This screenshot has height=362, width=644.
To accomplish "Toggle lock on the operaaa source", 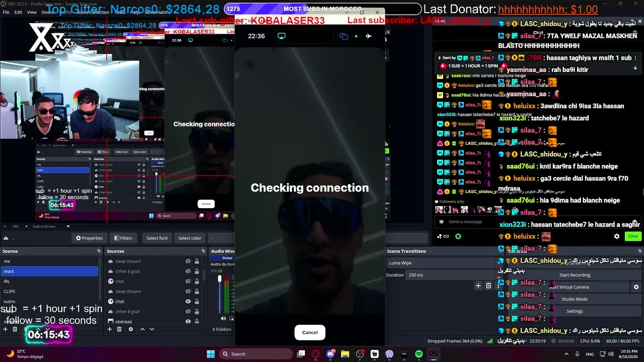I will click(197, 322).
